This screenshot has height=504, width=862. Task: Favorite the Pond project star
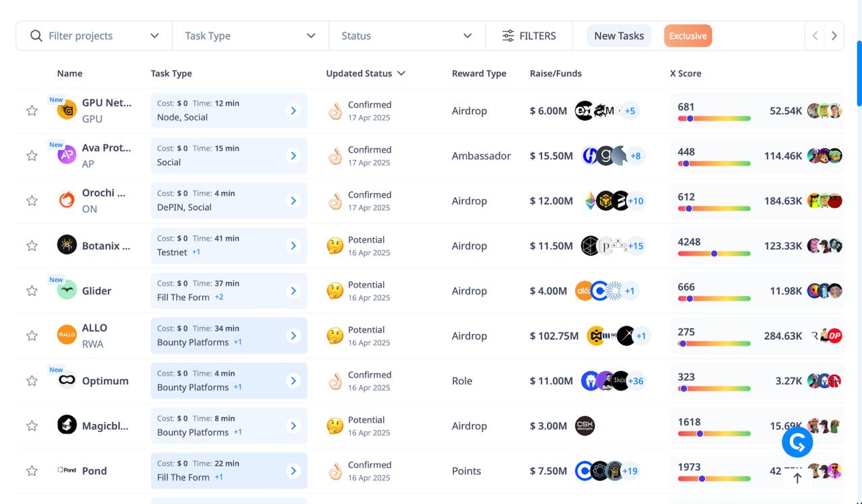click(32, 471)
